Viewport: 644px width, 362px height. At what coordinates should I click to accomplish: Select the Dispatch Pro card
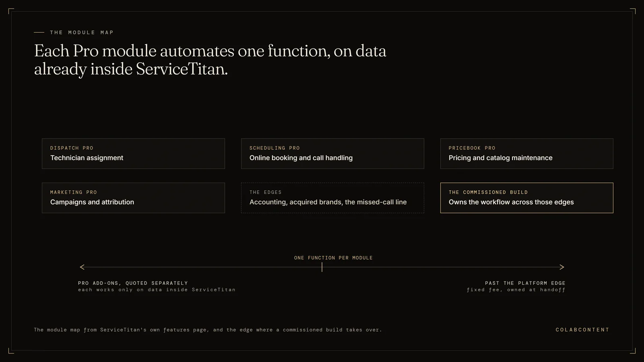133,154
